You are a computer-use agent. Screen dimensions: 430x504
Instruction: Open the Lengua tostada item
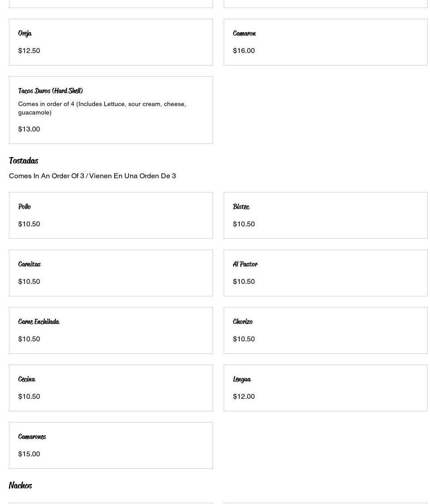click(x=325, y=388)
